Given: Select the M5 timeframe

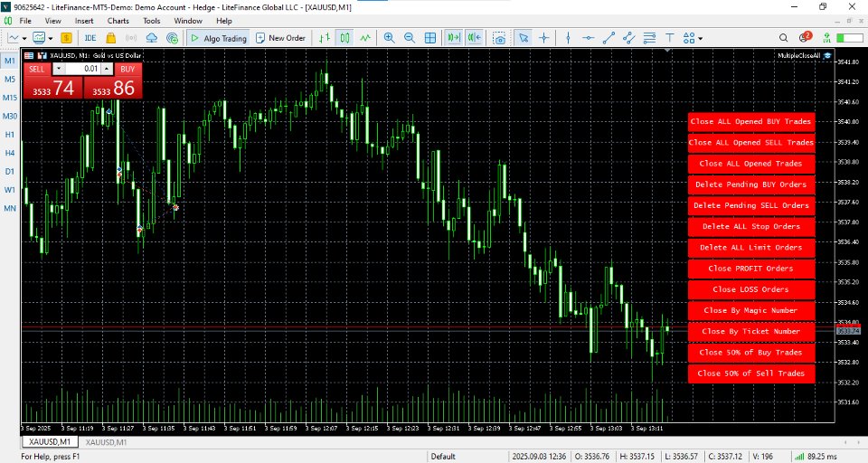Looking at the screenshot, I should point(10,80).
